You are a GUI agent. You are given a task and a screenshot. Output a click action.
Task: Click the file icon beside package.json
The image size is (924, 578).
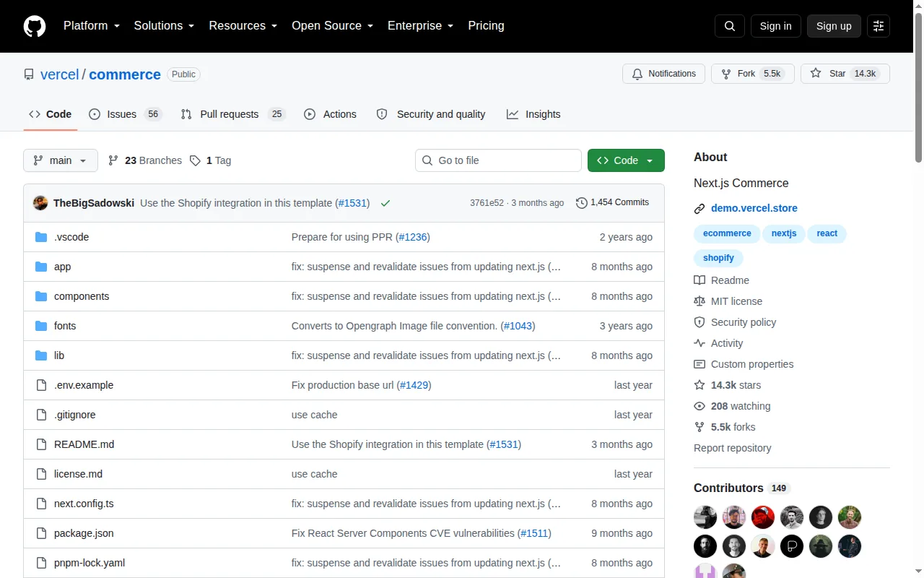[x=41, y=533]
